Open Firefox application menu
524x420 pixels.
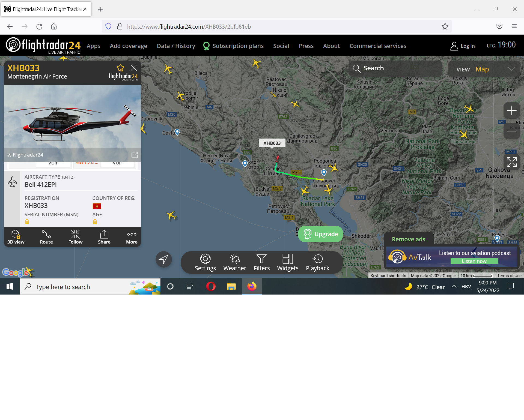tap(514, 26)
